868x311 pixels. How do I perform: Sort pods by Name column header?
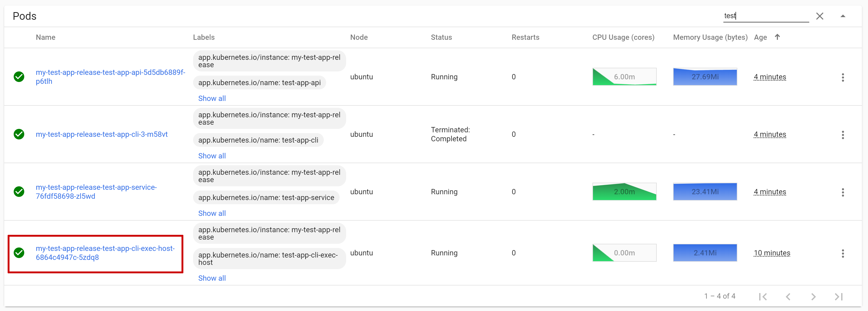coord(46,37)
